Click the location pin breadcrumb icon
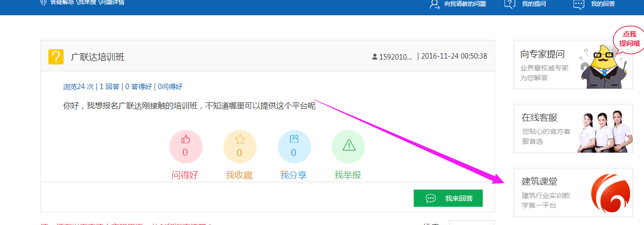The height and width of the screenshot is (225, 644). click(x=43, y=2)
